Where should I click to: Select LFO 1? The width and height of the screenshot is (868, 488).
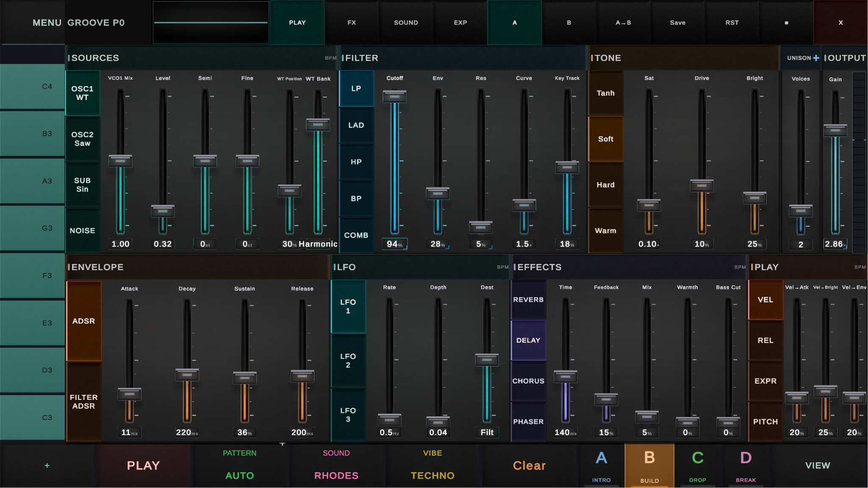pos(348,306)
